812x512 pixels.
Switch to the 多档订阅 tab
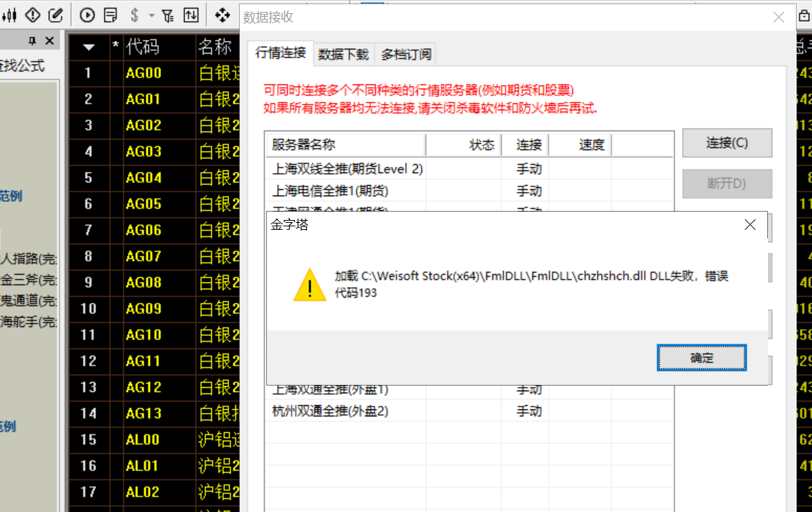406,54
